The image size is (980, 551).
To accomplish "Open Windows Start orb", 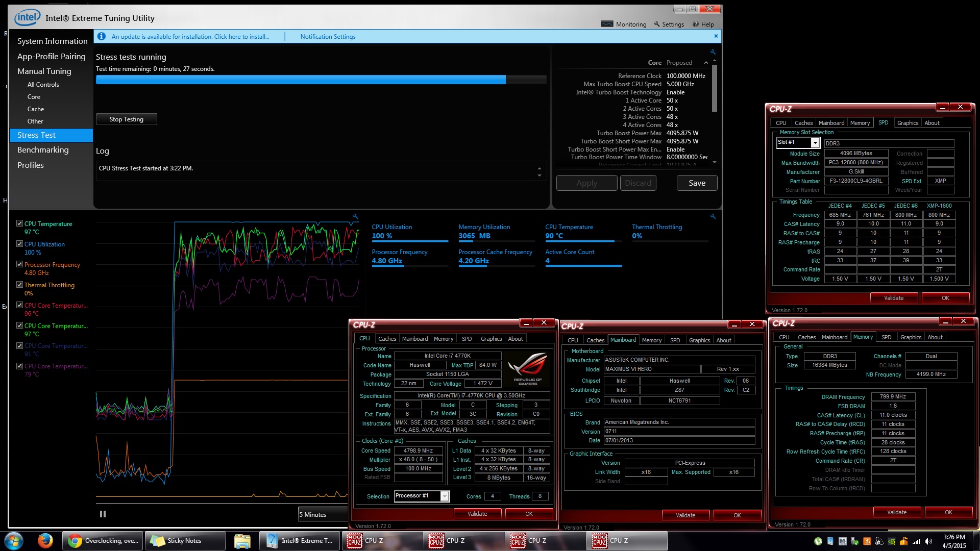I will [14, 541].
